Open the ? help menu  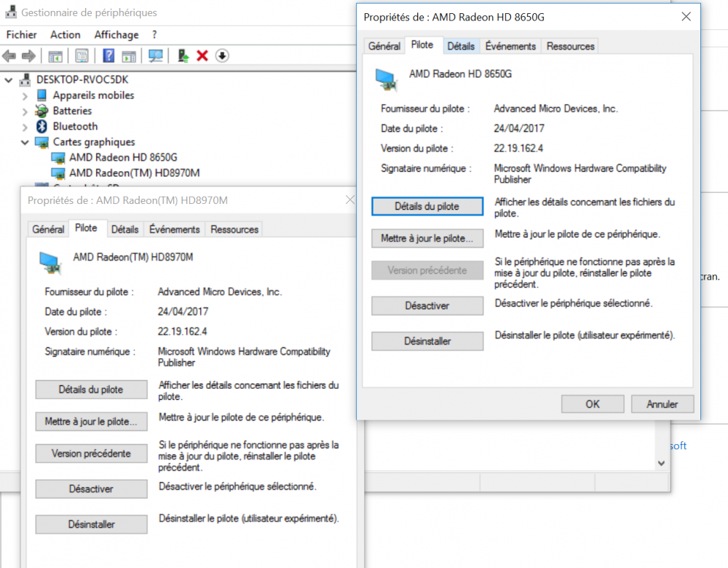tap(154, 35)
